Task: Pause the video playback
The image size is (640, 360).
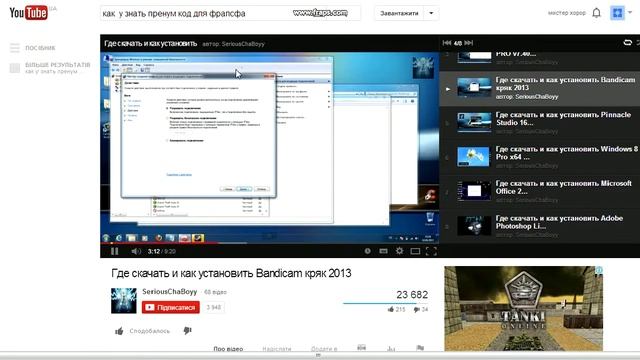Action: (x=115, y=251)
